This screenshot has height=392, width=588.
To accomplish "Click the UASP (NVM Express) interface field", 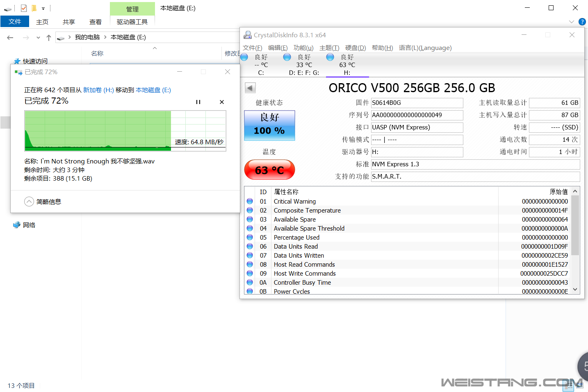I will tap(417, 127).
